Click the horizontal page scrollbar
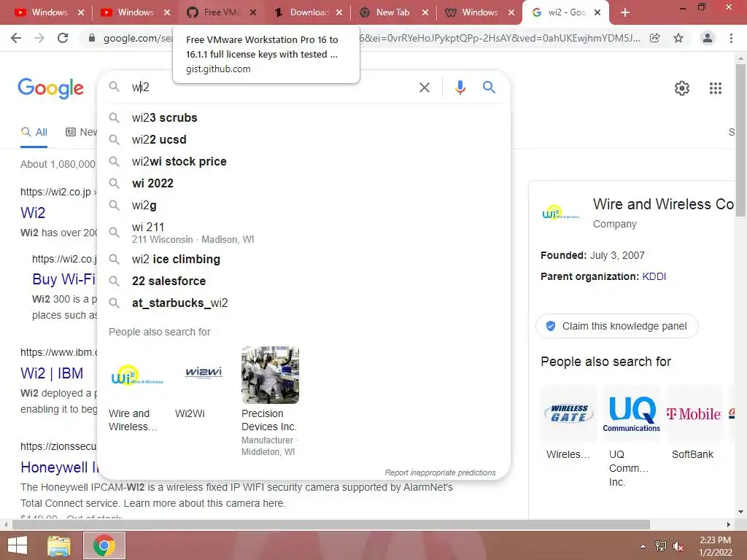747x560 pixels. 331,525
